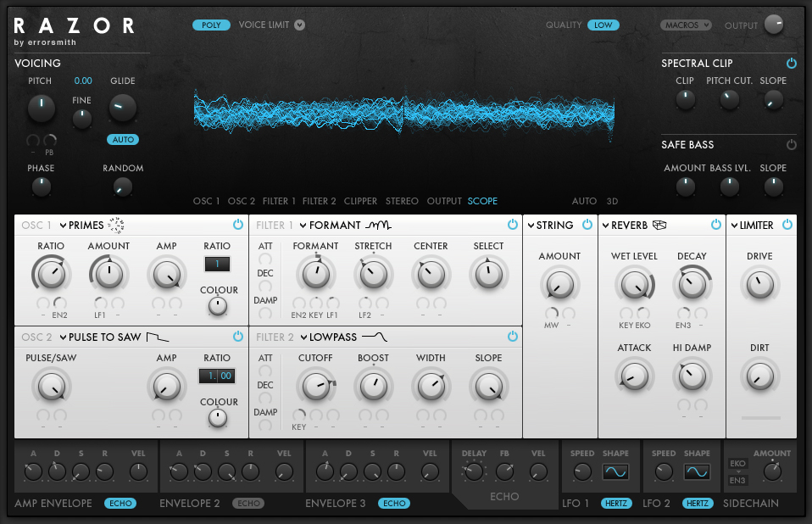Click the OSC 2 Pulse/Saw knob

(51, 387)
